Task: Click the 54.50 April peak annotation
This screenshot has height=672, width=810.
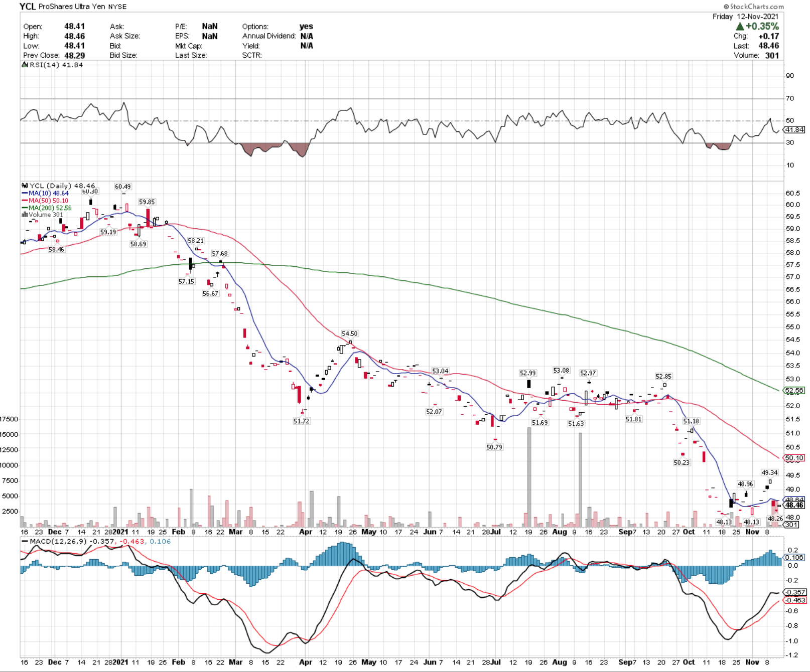Action: (x=350, y=333)
